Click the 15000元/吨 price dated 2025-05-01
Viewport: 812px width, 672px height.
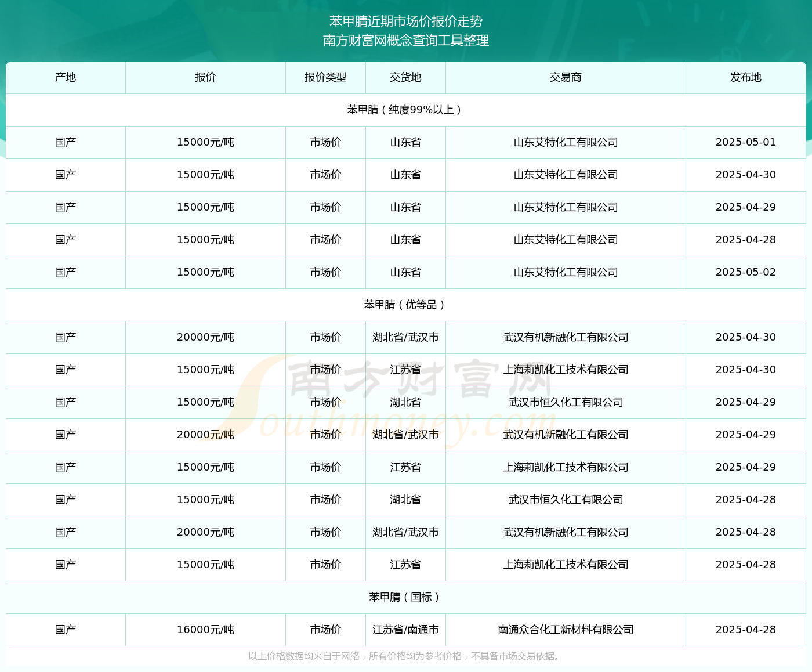[205, 142]
